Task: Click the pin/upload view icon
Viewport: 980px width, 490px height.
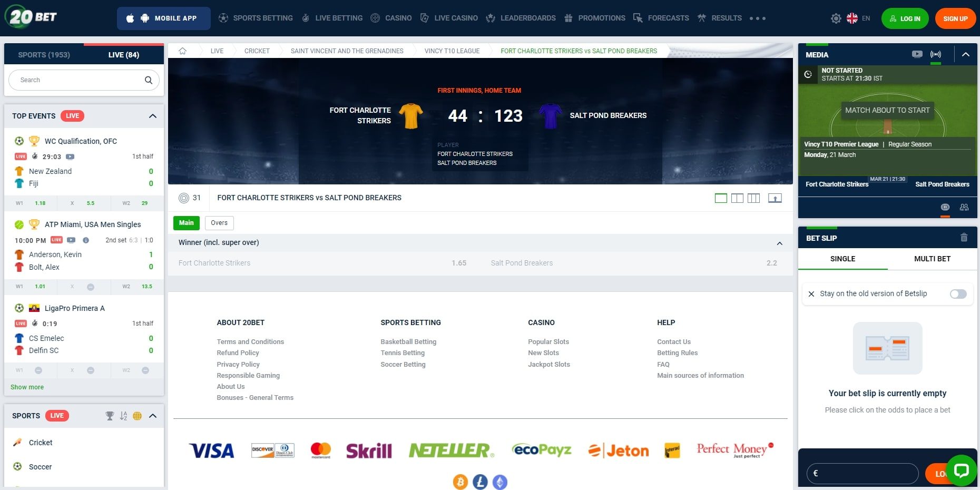Action: 775,198
